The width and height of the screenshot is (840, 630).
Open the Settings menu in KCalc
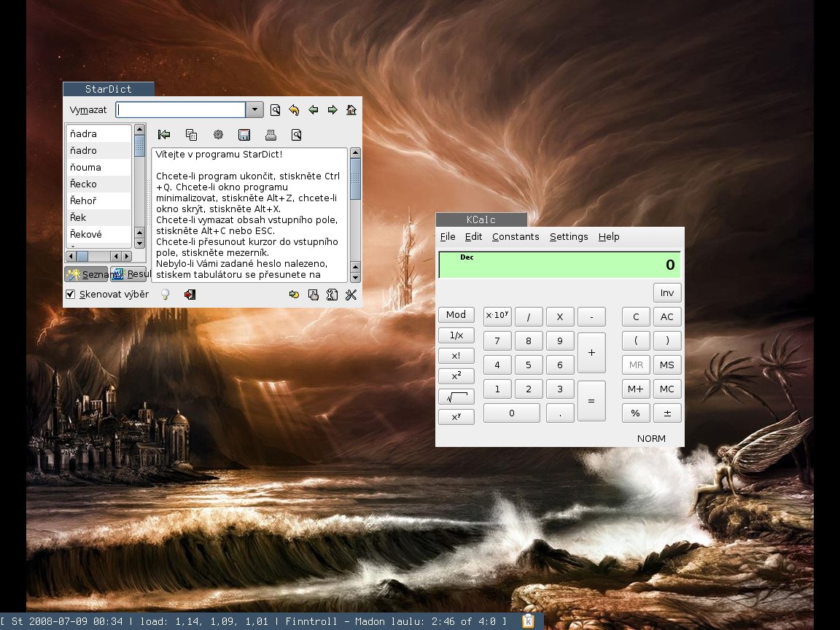[569, 237]
